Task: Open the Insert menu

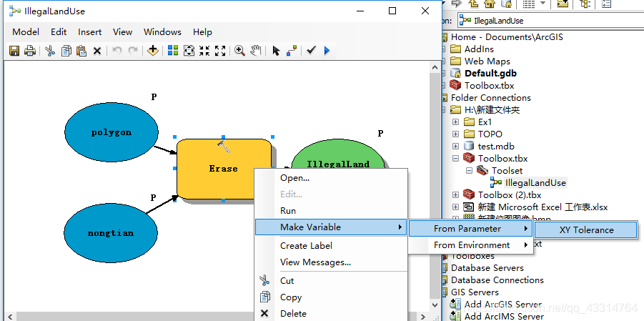Action: point(89,32)
